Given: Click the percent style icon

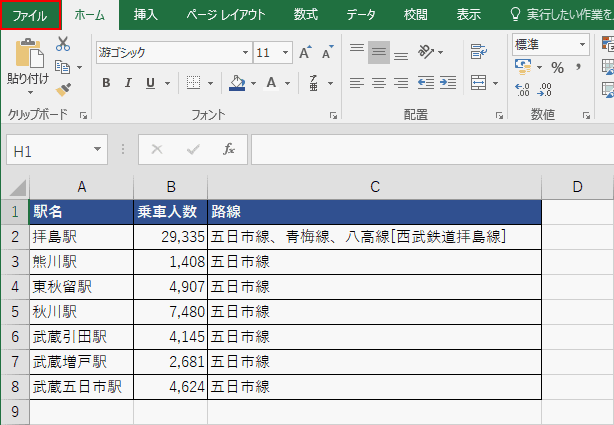Looking at the screenshot, I should [x=558, y=67].
